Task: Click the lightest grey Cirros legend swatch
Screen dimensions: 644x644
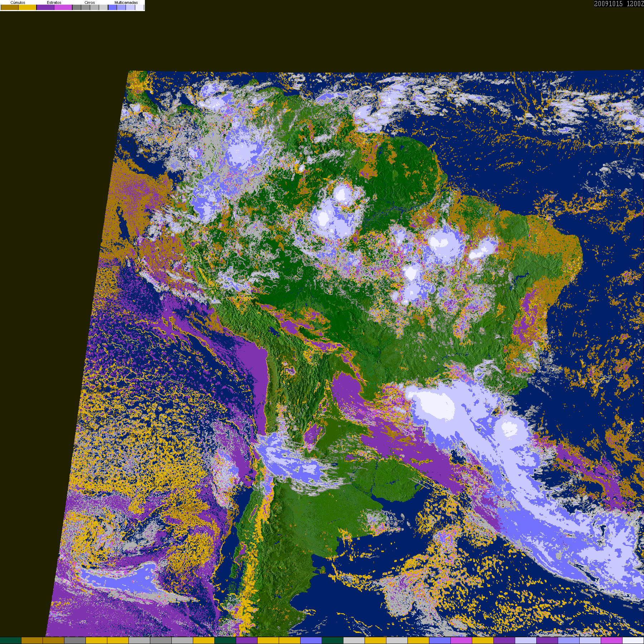Action: tap(103, 7)
